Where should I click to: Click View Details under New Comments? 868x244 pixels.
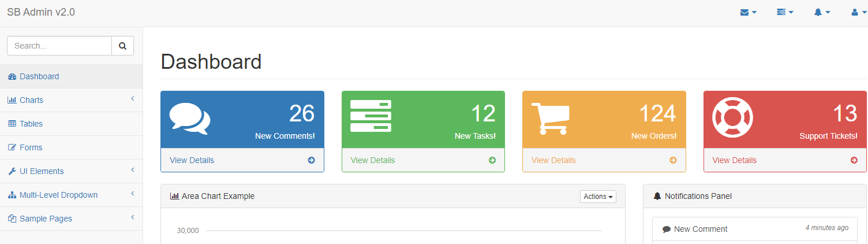point(192,160)
